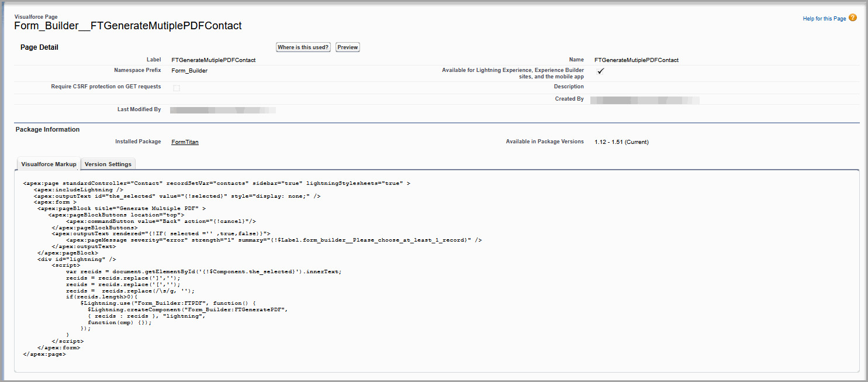Image resolution: width=868 pixels, height=382 pixels.
Task: Click the Page Detail heading
Action: (39, 47)
